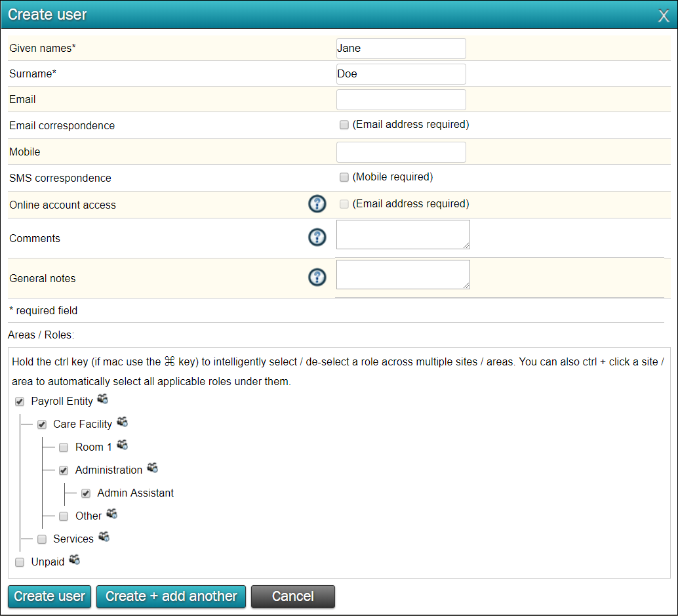Select the Admin Assistant role label
678x616 pixels.
135,493
